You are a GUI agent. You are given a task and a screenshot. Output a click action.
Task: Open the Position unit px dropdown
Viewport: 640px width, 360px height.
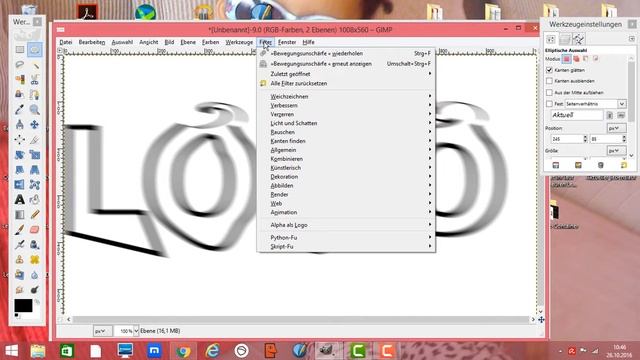pyautogui.click(x=616, y=128)
